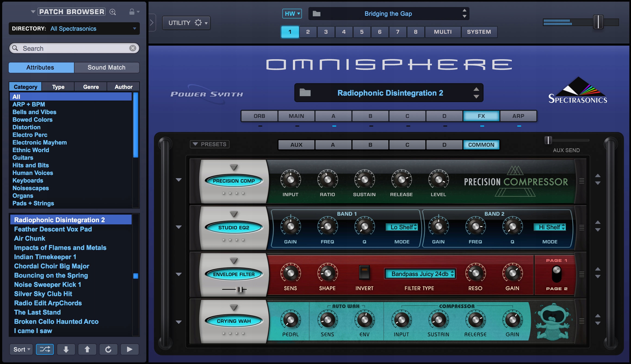This screenshot has width=631, height=364.
Task: Click the Aux Send slider handle
Action: coord(548,140)
